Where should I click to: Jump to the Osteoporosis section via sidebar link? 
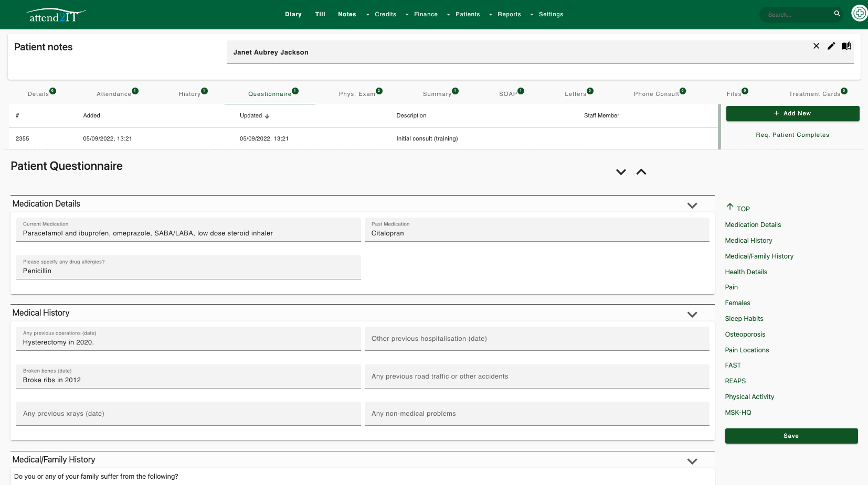tap(745, 334)
